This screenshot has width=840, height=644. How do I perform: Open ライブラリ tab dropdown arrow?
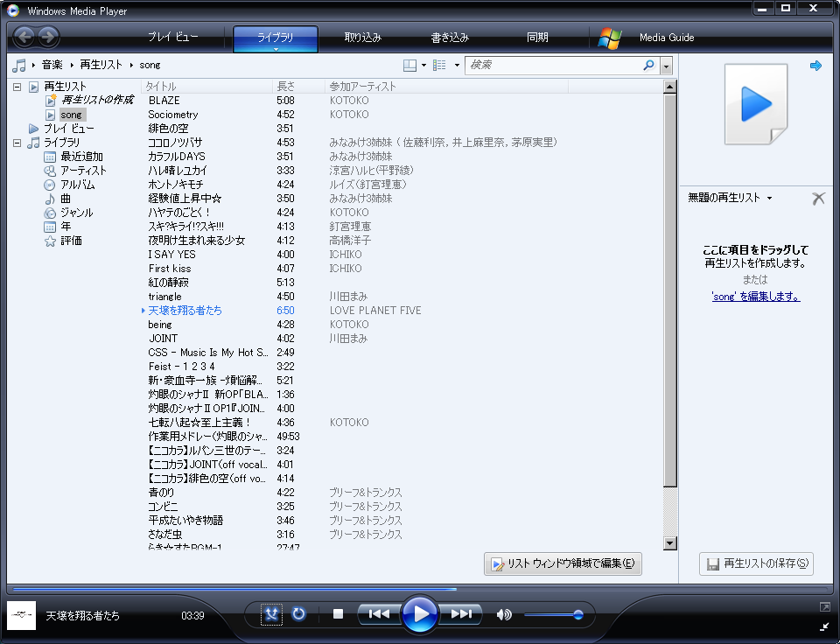276,49
